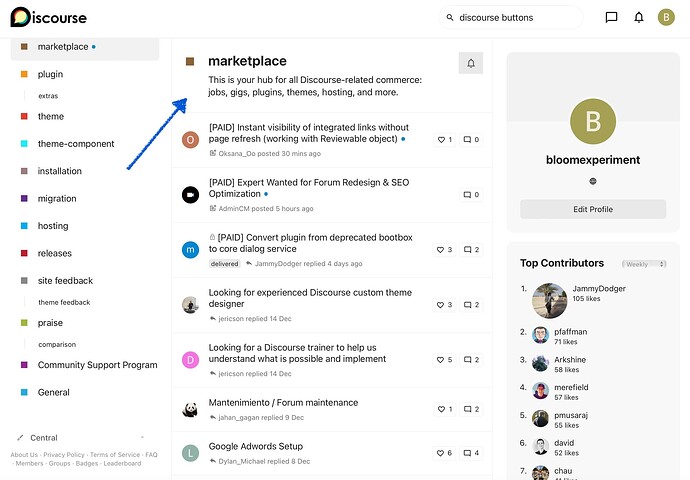Open Arkshine contributor profile
Image resolution: width=690 pixels, height=480 pixels.
(x=570, y=359)
